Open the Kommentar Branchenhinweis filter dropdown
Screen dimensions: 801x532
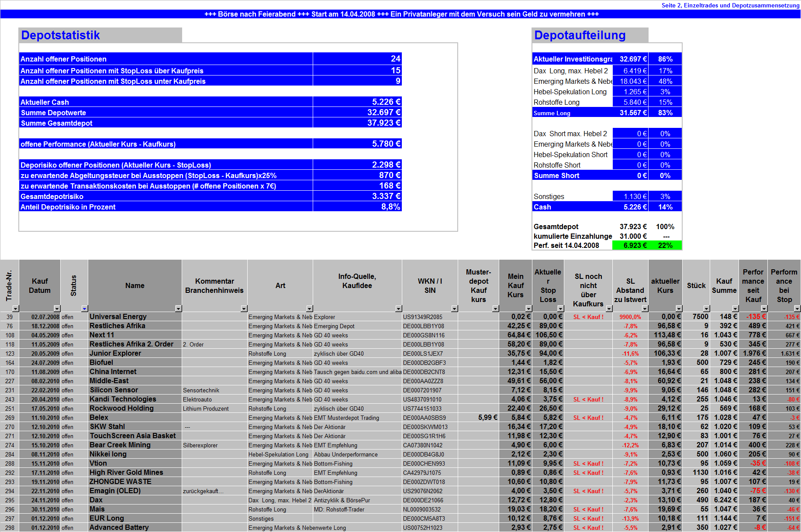click(244, 309)
